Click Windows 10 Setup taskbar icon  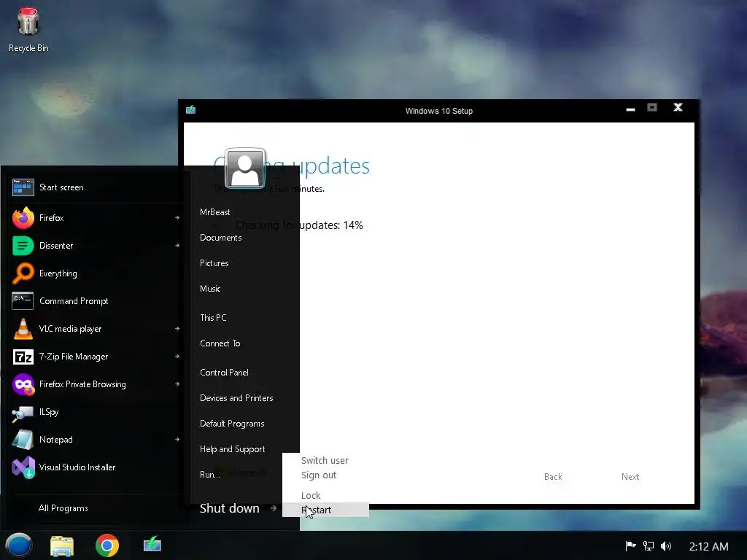coord(152,544)
